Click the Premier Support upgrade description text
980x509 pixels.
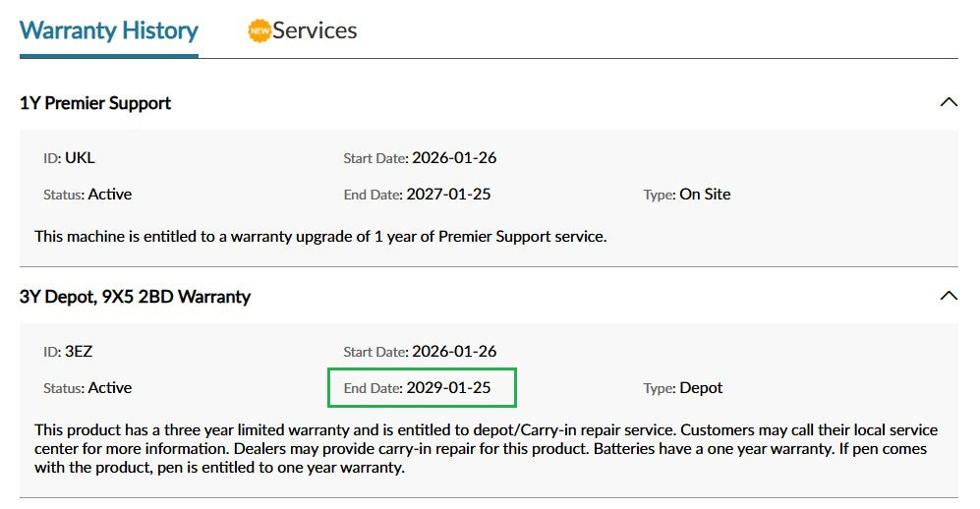pos(320,237)
